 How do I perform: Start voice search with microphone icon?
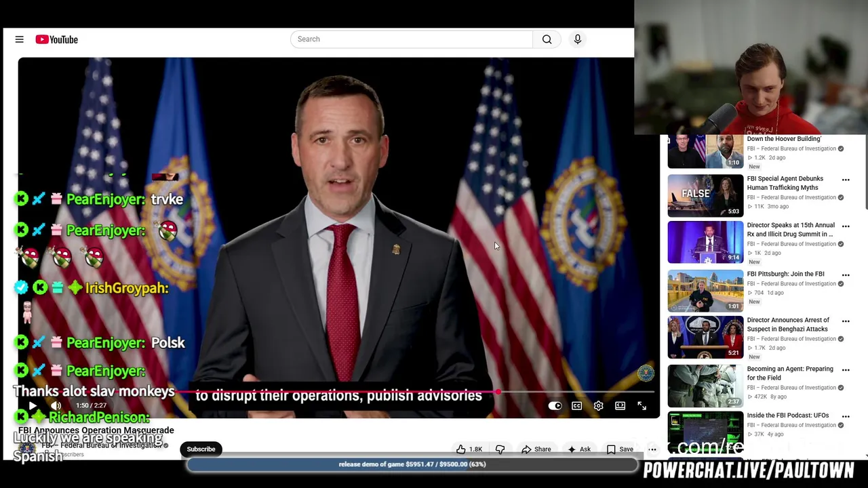click(x=578, y=39)
